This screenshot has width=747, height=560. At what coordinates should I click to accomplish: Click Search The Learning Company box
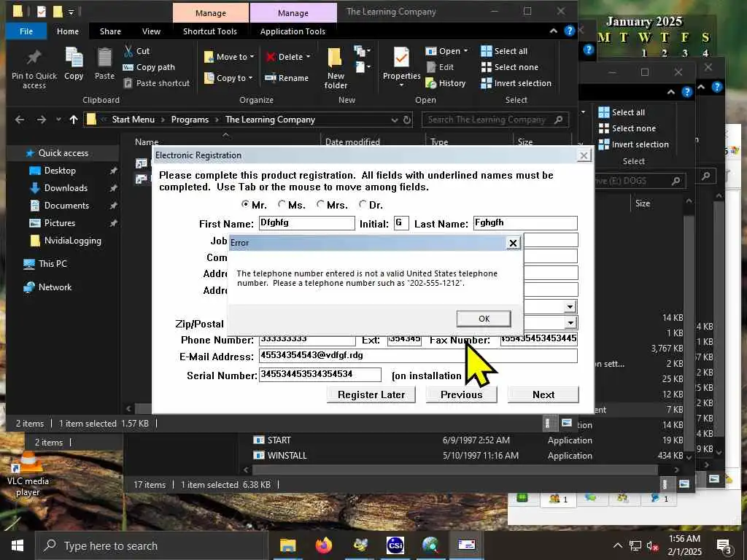(495, 120)
